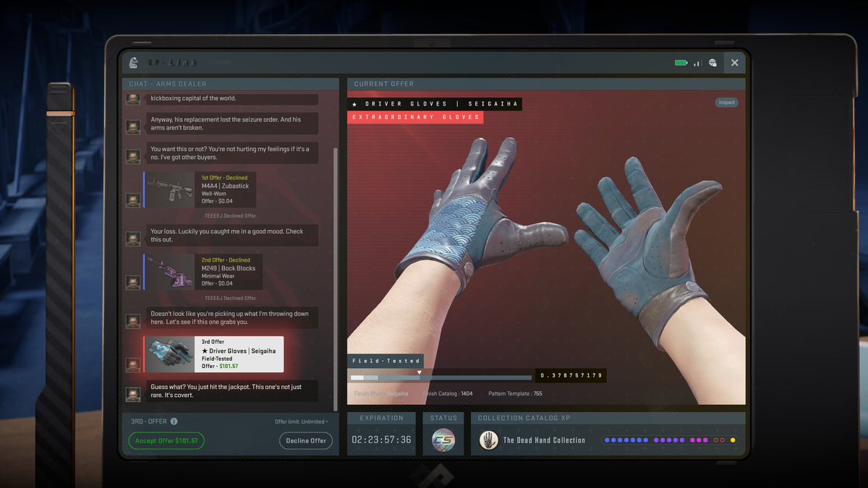The height and width of the screenshot is (488, 868).
Task: Open the globe chat icon in header
Action: coord(712,63)
